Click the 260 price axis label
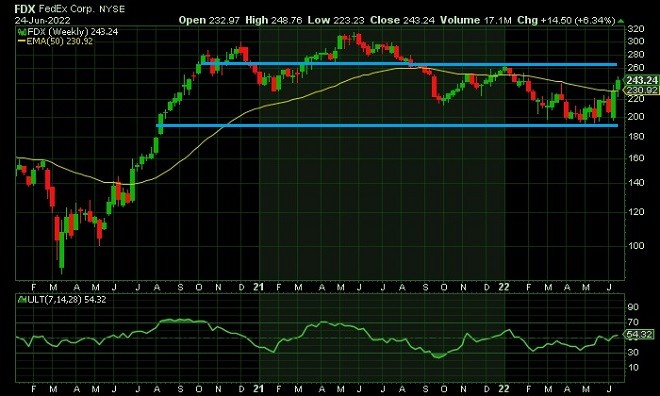This screenshot has height=396, width=660. tap(636, 68)
